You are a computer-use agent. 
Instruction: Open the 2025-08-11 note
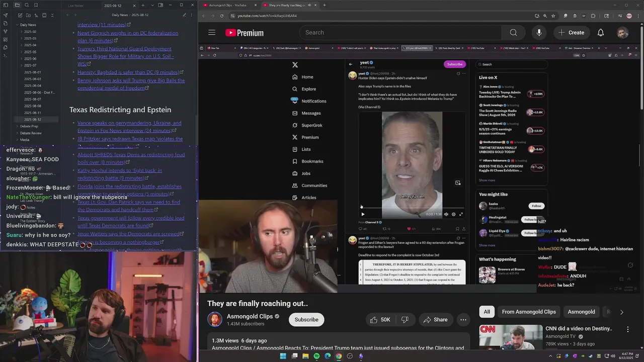(33, 113)
